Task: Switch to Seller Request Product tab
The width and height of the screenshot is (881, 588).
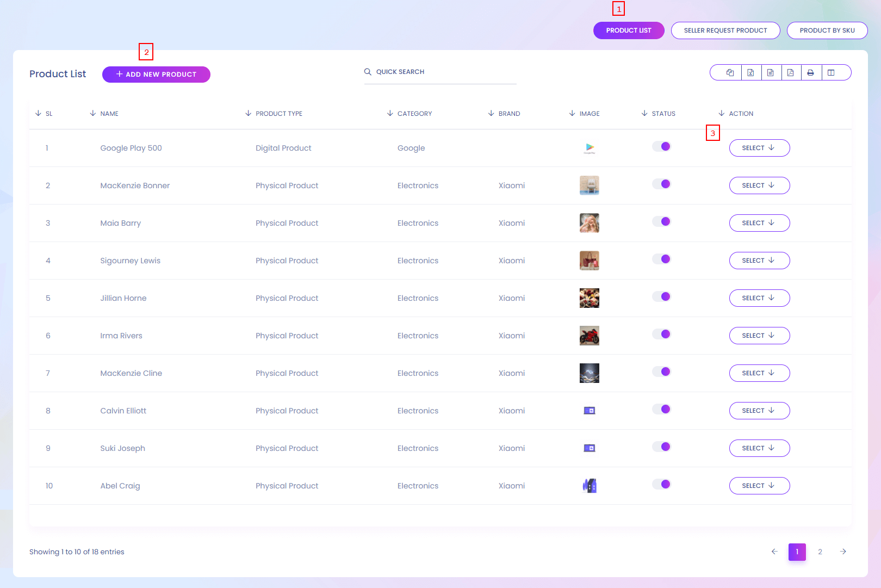Action: point(725,30)
